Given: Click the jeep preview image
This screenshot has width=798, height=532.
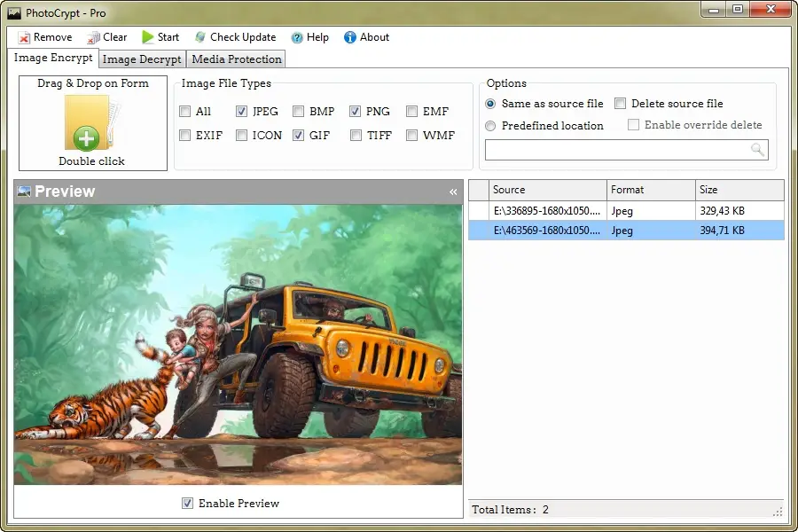Looking at the screenshot, I should tap(239, 345).
